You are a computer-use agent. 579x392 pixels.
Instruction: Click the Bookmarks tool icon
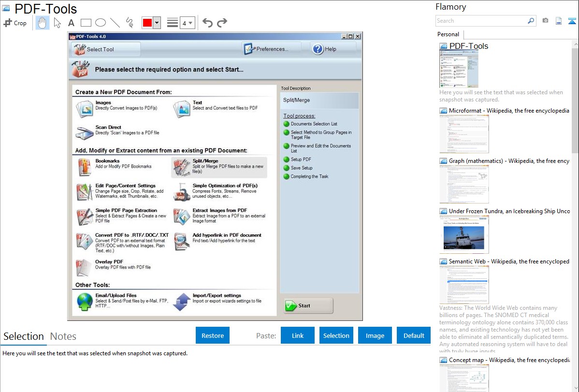(85, 167)
